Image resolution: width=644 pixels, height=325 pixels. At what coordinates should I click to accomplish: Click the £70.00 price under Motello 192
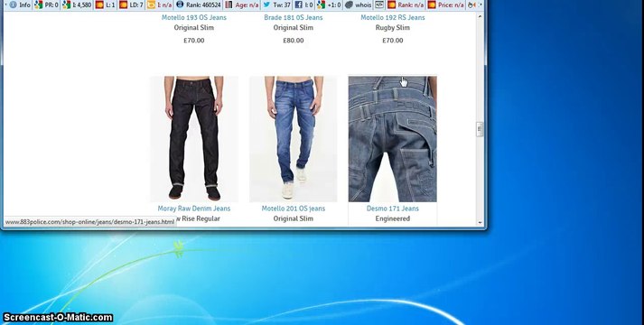click(393, 41)
